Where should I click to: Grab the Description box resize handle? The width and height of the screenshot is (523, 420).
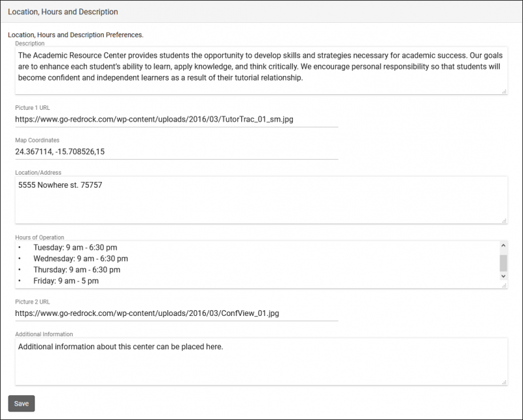tap(504, 92)
